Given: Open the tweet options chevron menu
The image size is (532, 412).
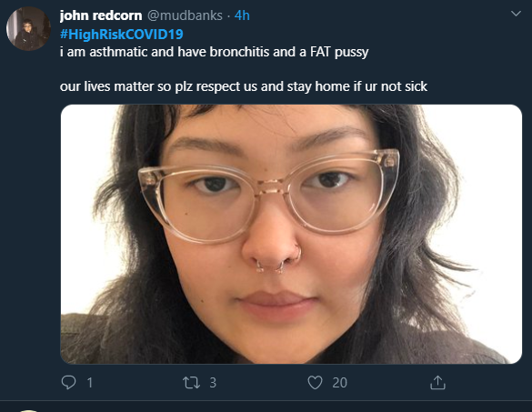Looking at the screenshot, I should tap(516, 14).
